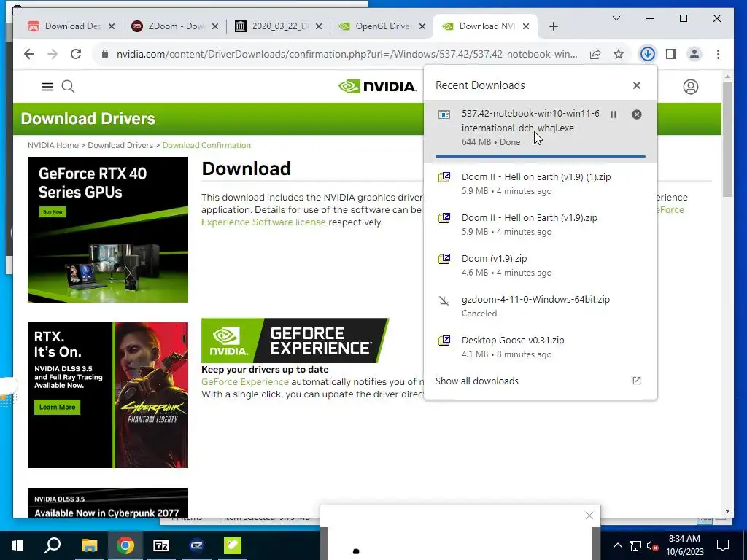This screenshot has width=747, height=560.
Task: Click the page vertical scrollbar thumb
Action: 727,139
